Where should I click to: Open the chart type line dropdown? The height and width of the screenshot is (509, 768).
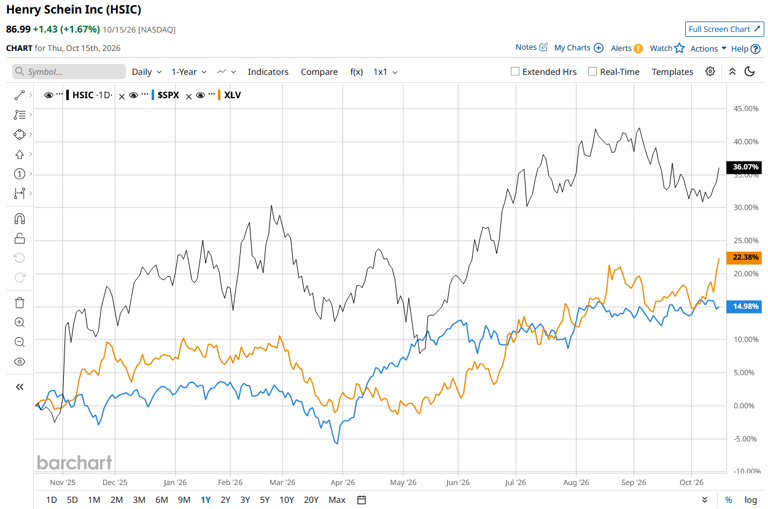(x=226, y=72)
